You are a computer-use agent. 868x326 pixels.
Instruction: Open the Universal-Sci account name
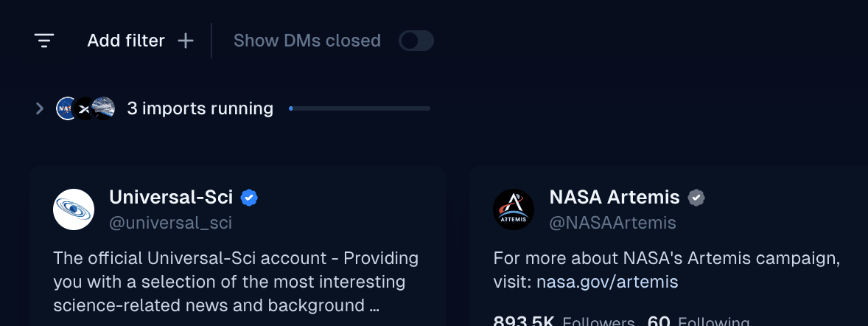[x=171, y=197]
